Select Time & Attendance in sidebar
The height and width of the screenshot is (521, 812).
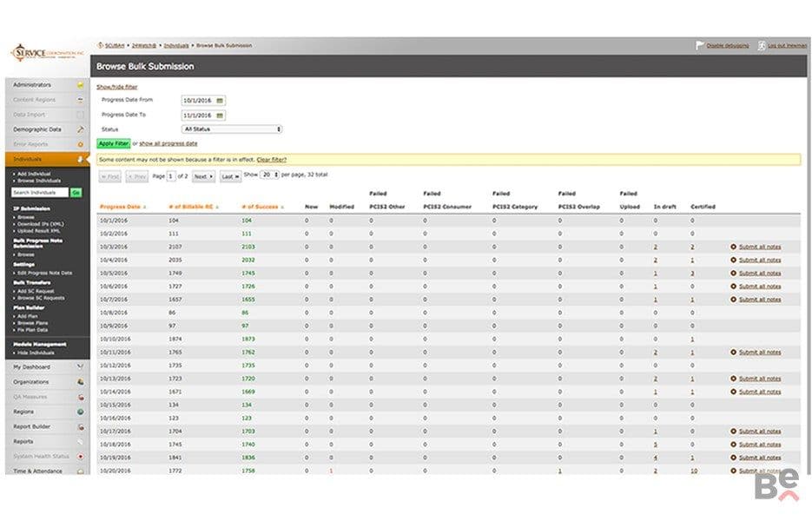[47, 471]
